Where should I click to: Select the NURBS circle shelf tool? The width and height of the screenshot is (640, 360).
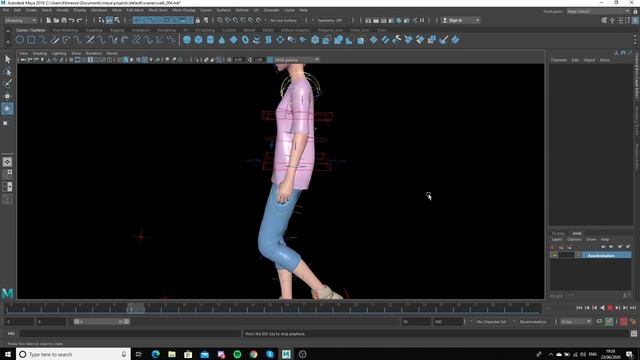coord(20,40)
